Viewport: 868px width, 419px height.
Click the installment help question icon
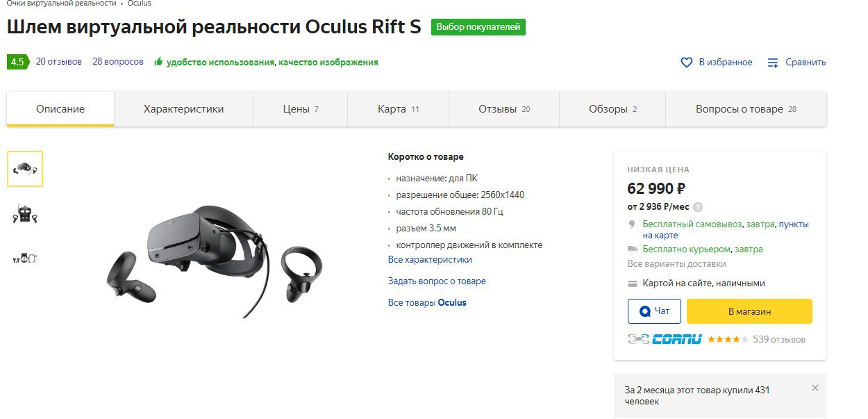pyautogui.click(x=698, y=207)
